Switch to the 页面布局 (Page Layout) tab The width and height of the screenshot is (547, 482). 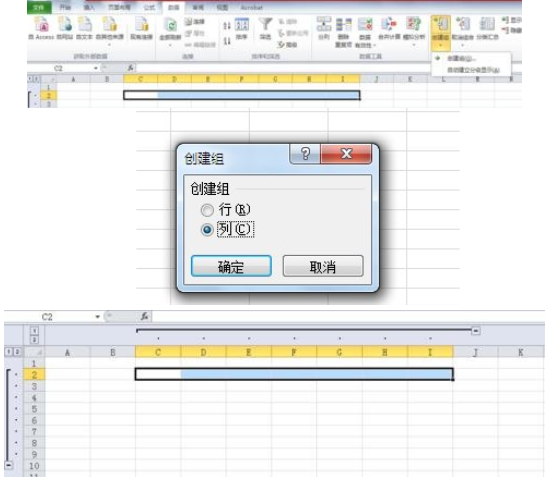click(x=119, y=7)
